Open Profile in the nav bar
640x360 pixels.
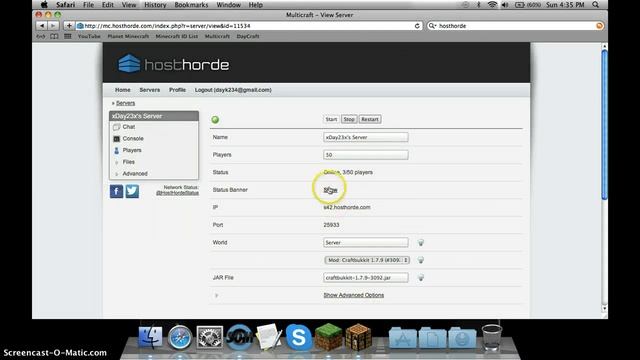[177, 90]
